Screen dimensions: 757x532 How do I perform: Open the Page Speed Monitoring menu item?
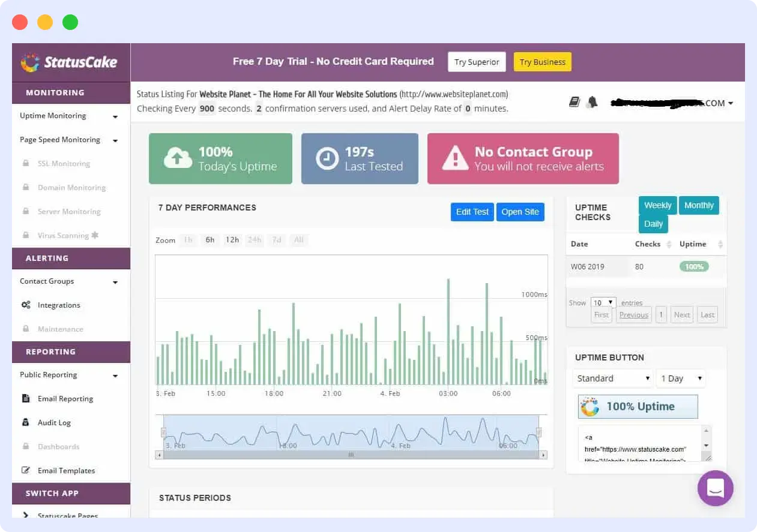click(60, 140)
